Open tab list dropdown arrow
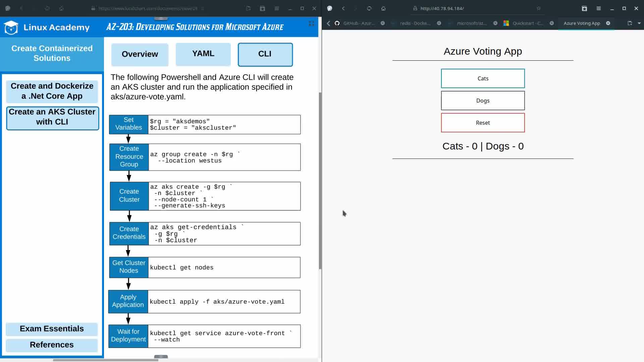This screenshot has height=362, width=644. coord(639,23)
